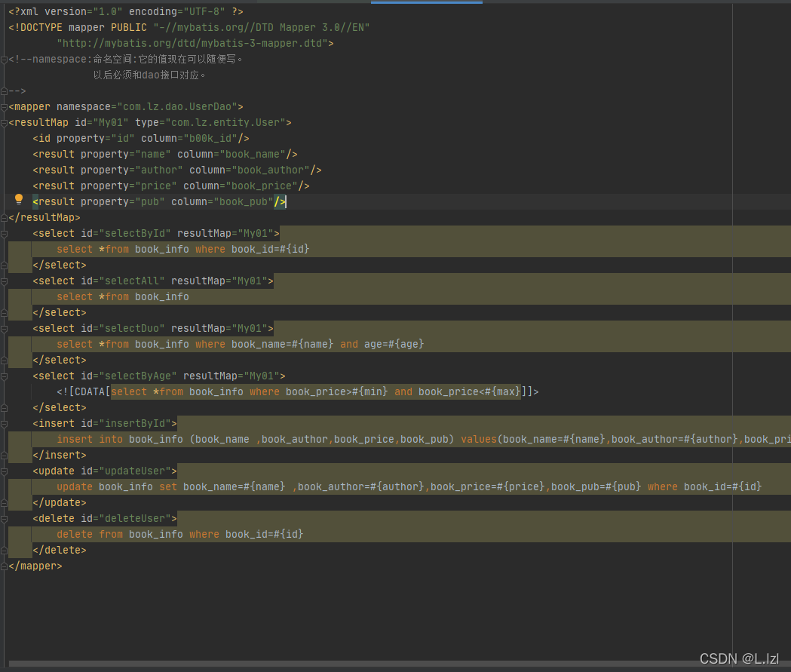Click the id value selectAll

click(x=132, y=281)
